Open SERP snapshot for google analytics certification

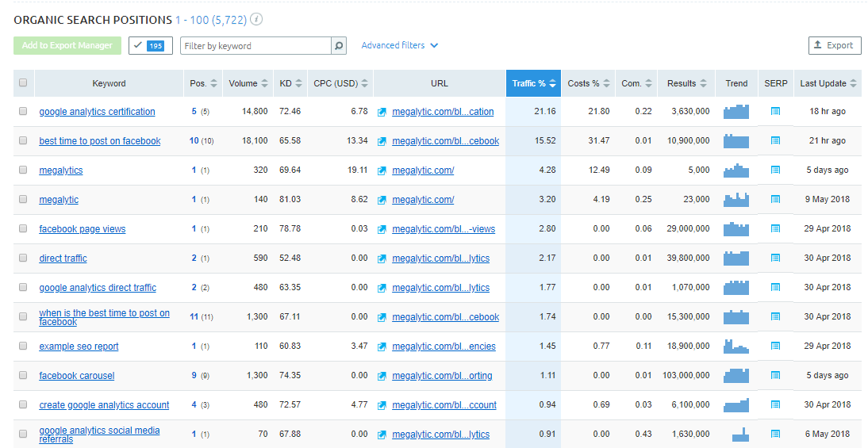(775, 112)
